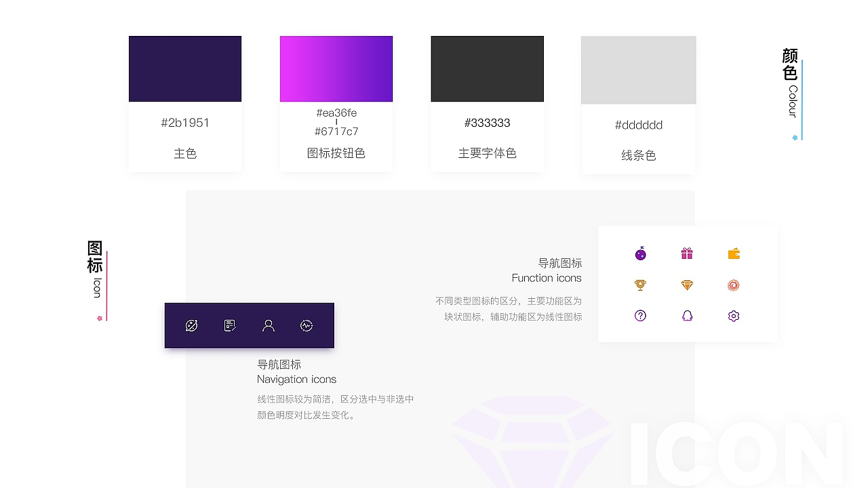This screenshot has height=488, width=868.
Task: Click the 颜色 section heading
Action: tap(790, 64)
